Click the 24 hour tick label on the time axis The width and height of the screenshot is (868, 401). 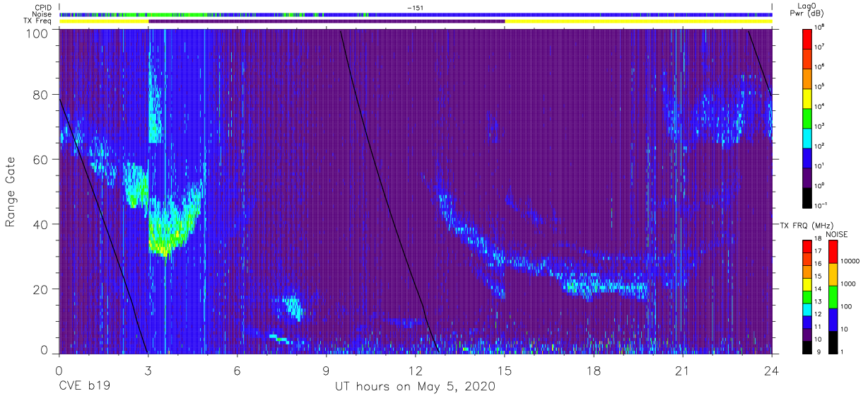point(772,369)
